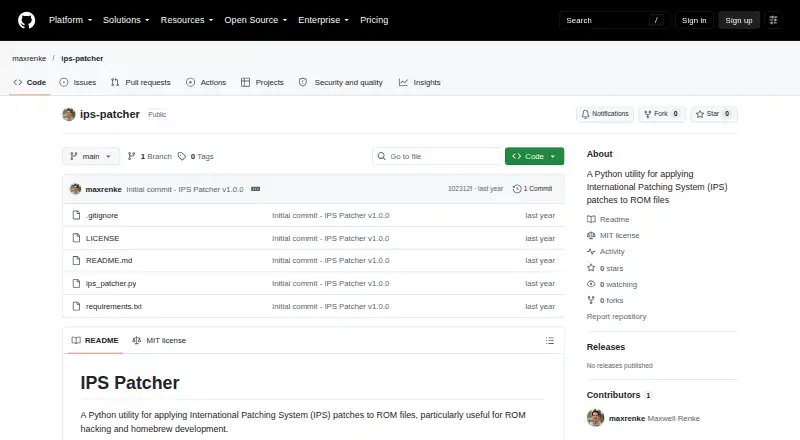Open the Actions tab
The image size is (800, 440).
coord(206,82)
